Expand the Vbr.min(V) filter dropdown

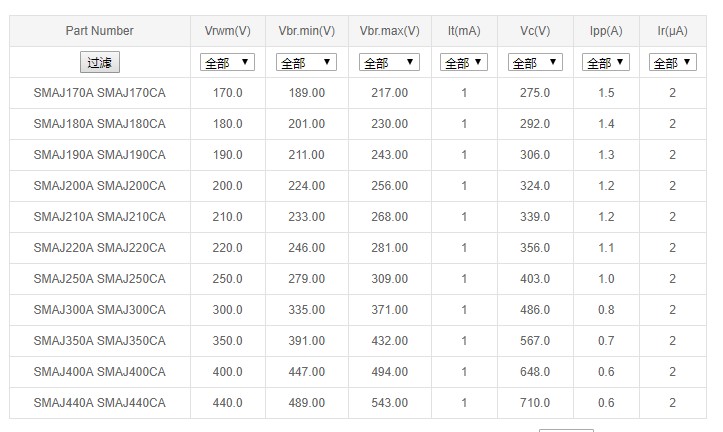click(306, 62)
